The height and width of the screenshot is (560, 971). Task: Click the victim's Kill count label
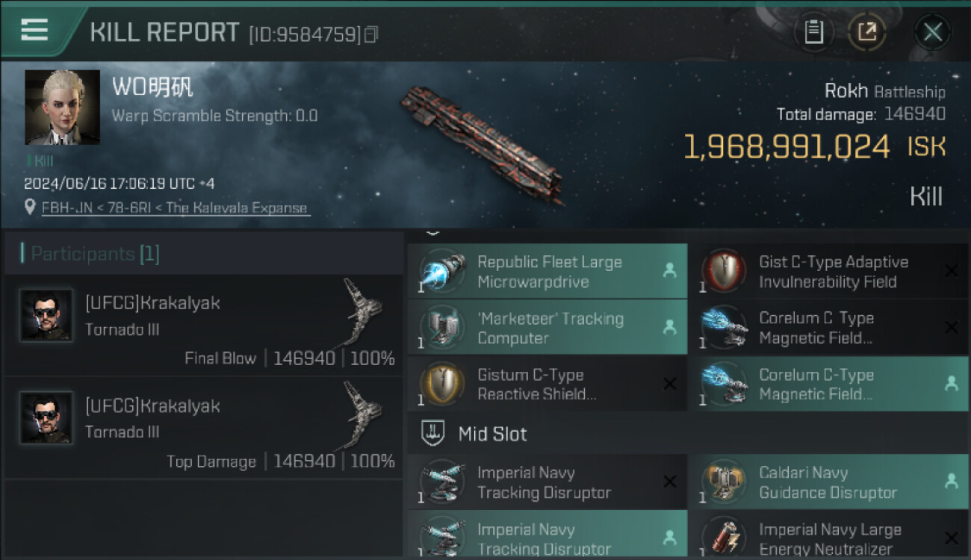(x=40, y=161)
